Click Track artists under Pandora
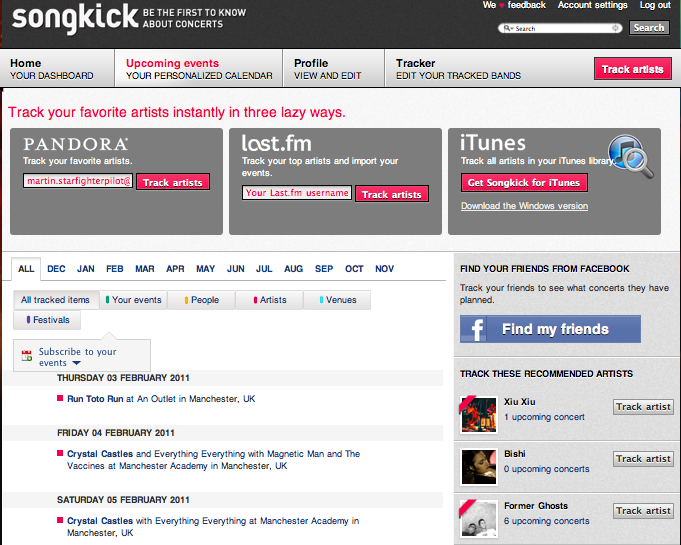681x545 pixels. coord(173,182)
